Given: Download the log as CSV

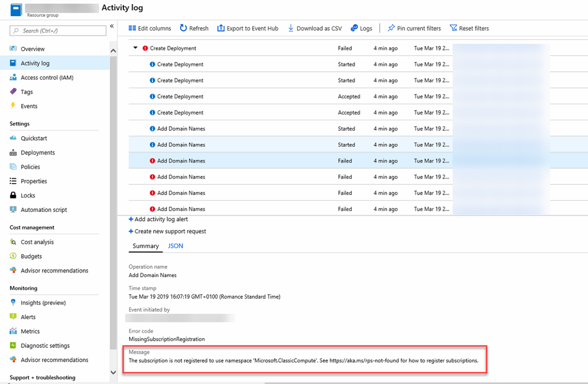Looking at the screenshot, I should click(x=315, y=28).
